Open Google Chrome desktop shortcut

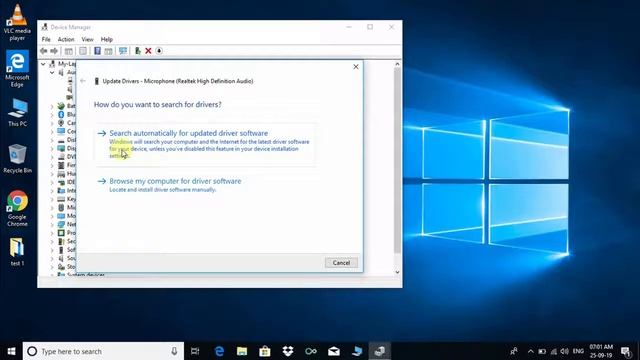(x=17, y=209)
